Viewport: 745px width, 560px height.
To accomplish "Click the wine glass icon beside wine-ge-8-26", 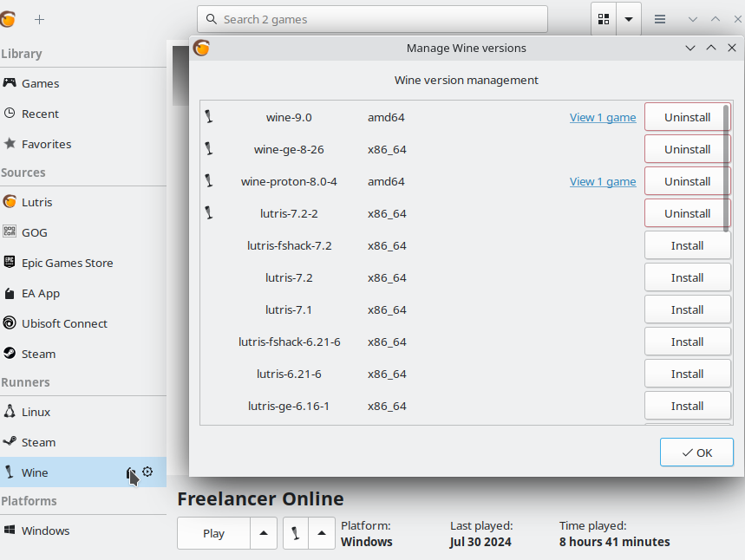I will click(x=208, y=148).
